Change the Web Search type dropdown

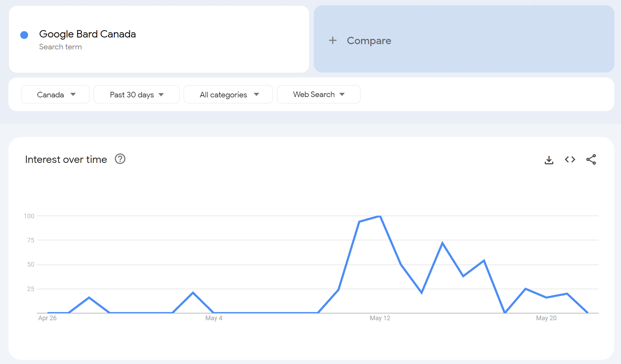coord(318,95)
